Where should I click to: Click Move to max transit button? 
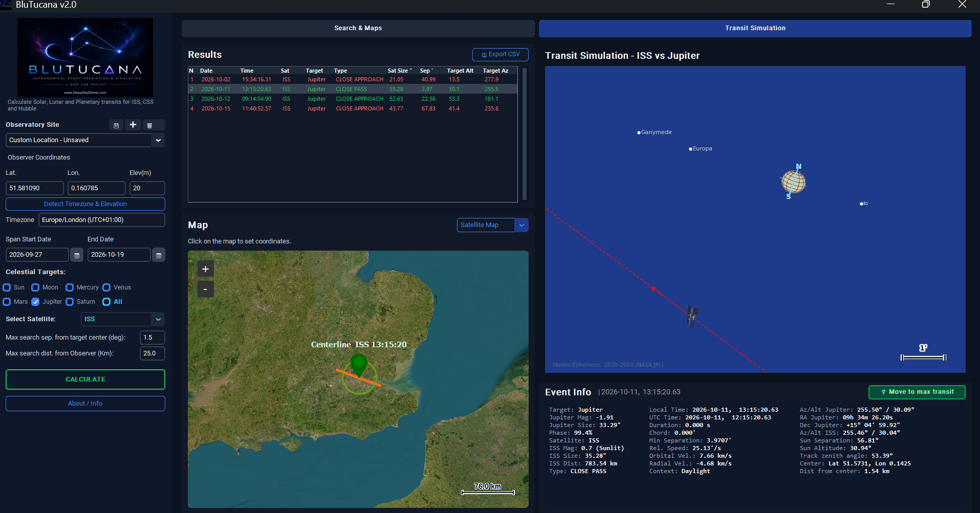coord(917,392)
